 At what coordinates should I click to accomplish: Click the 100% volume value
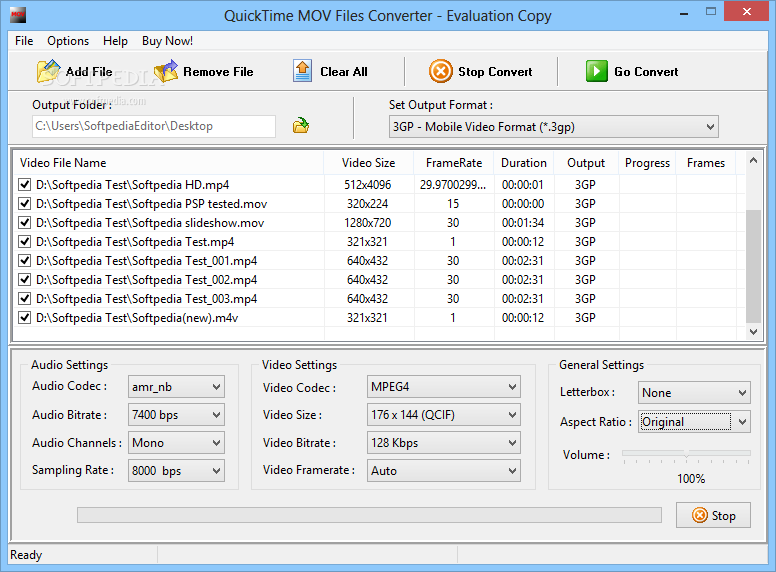point(691,478)
